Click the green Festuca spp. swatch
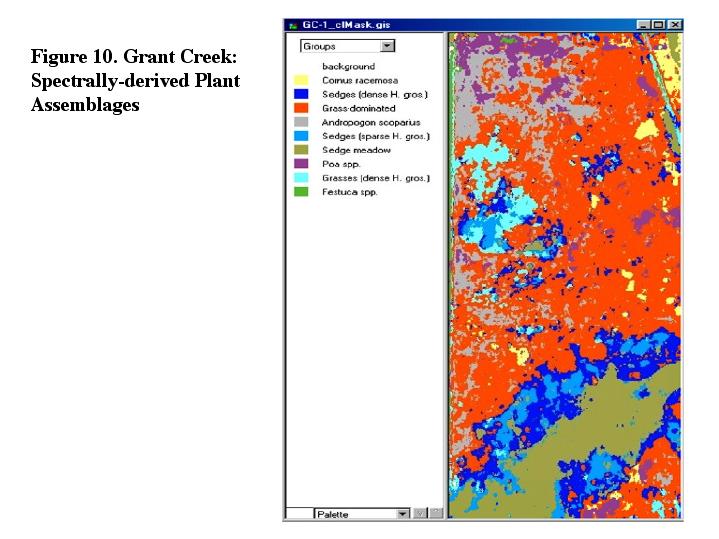The height and width of the screenshot is (539, 719). [x=300, y=192]
